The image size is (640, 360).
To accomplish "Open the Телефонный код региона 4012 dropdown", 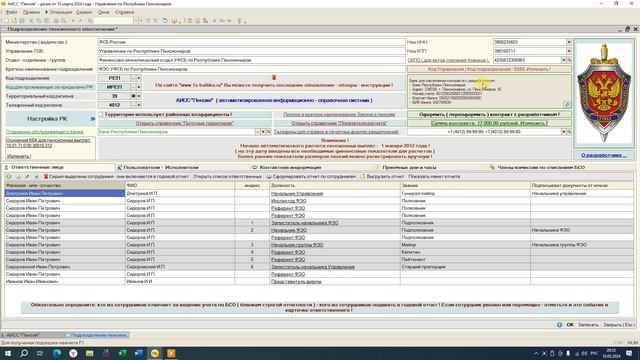I will [x=139, y=105].
